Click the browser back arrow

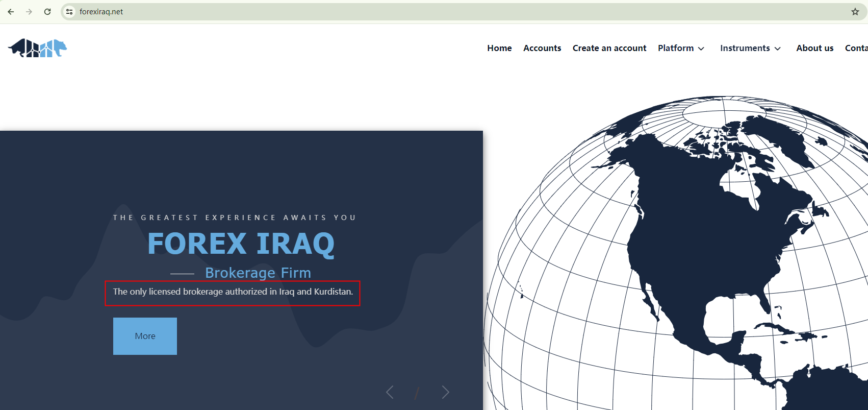tap(11, 12)
